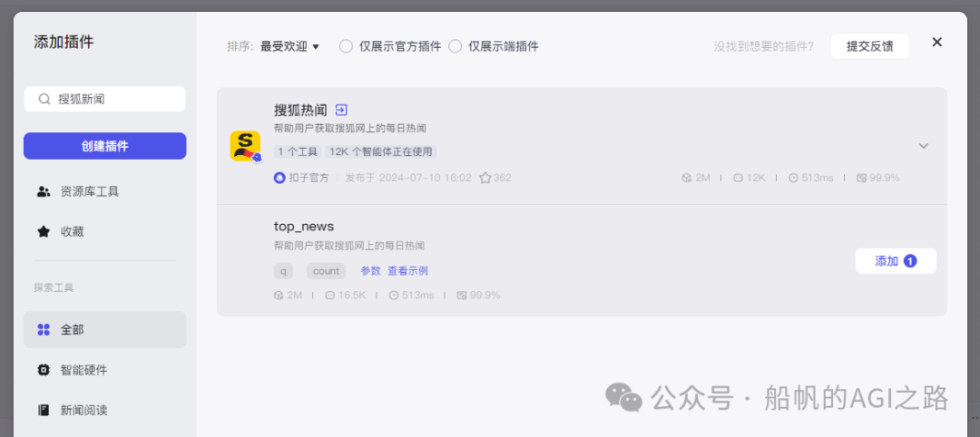Viewport: 980px width, 437px height.
Task: Click the 智能硬件 chip icon
Action: click(44, 370)
